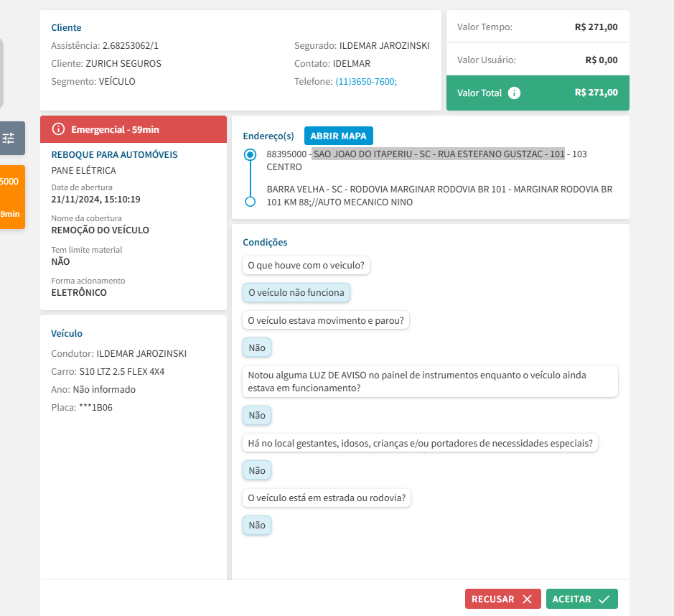Click the X icon on Recusar button
The height and width of the screenshot is (616, 674).
point(527,599)
